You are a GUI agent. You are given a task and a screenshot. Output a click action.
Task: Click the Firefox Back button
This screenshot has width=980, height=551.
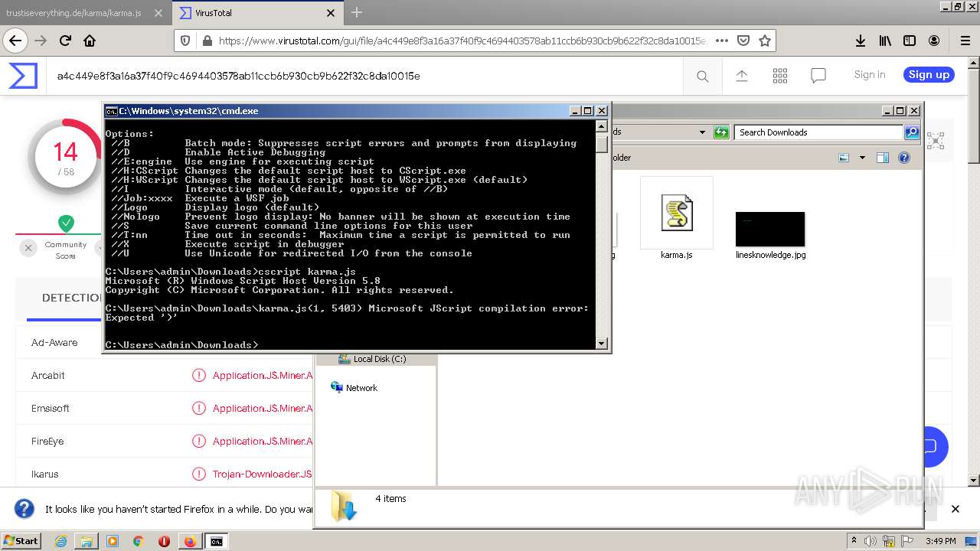[x=15, y=41]
